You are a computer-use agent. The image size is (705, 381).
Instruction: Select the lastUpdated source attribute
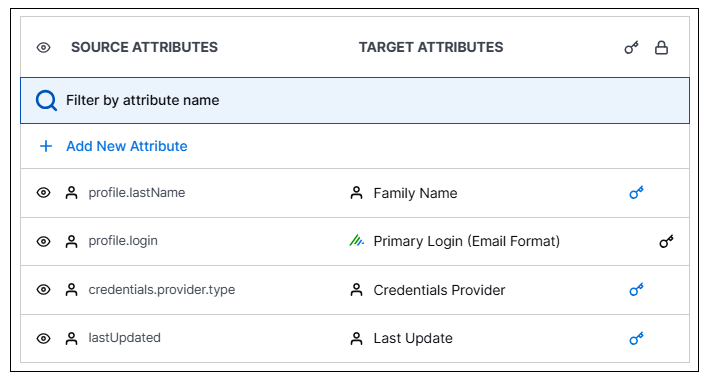(x=124, y=338)
